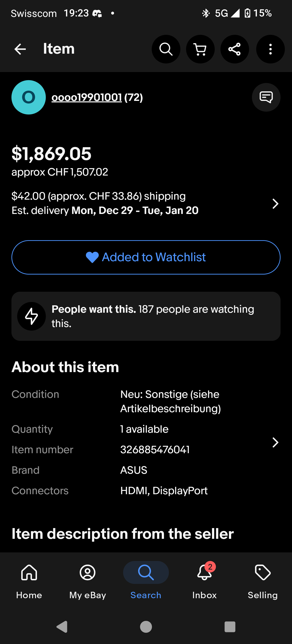Open seller profile ooo019901001
The width and height of the screenshot is (292, 644).
[87, 98]
